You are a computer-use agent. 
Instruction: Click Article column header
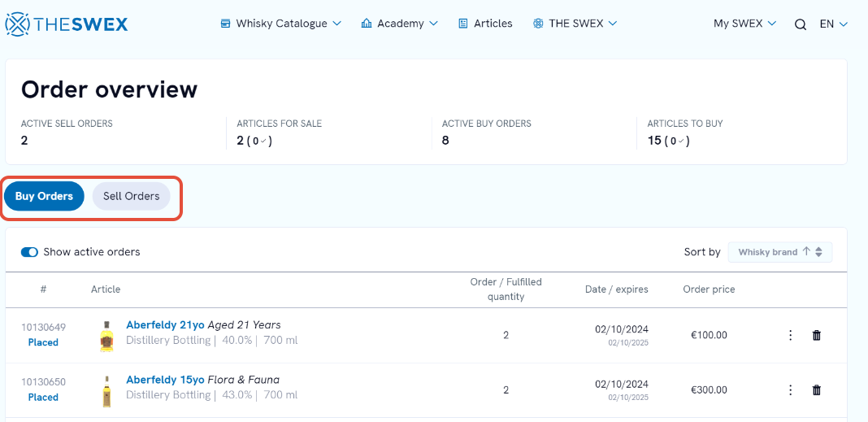tap(106, 289)
